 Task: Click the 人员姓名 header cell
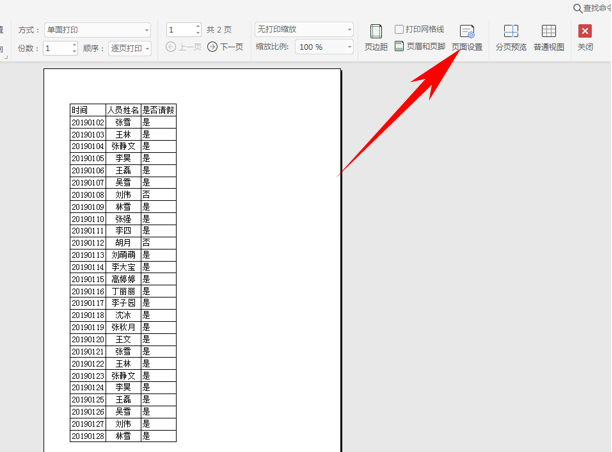coord(123,110)
